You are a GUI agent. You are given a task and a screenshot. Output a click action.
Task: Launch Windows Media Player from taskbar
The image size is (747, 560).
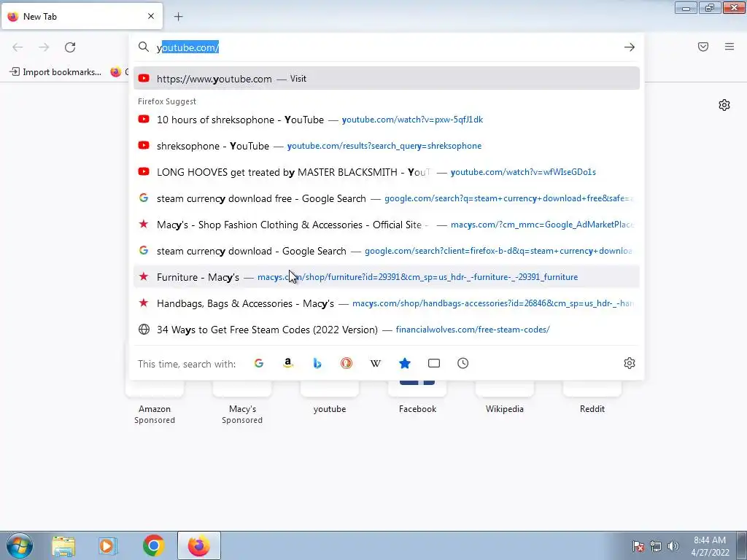tap(108, 545)
